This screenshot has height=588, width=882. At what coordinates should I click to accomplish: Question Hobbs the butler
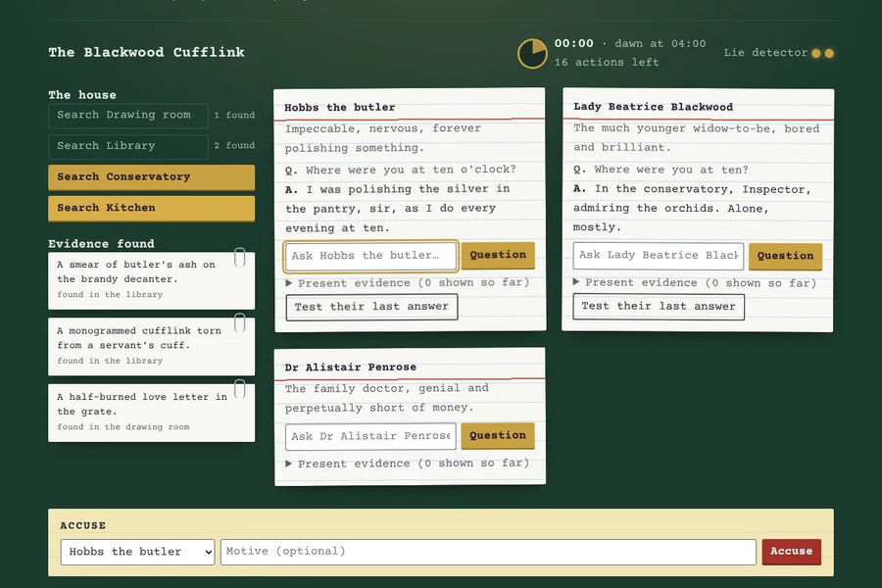pyautogui.click(x=498, y=255)
